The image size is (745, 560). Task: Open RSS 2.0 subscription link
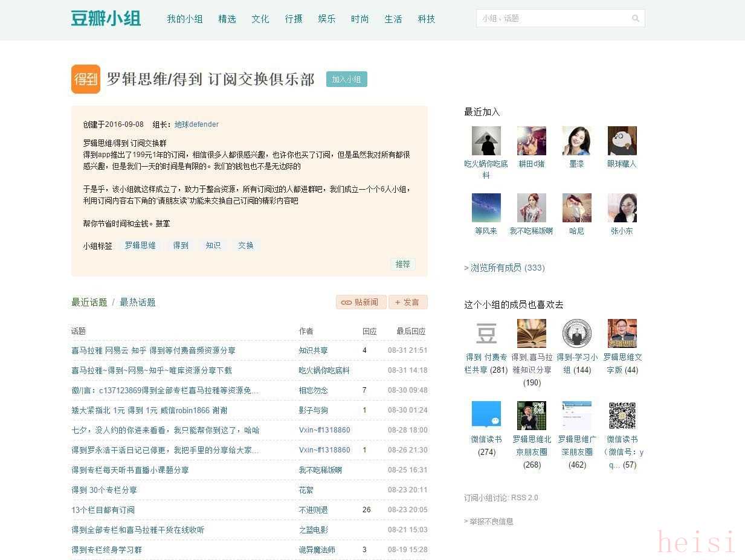coord(524,498)
